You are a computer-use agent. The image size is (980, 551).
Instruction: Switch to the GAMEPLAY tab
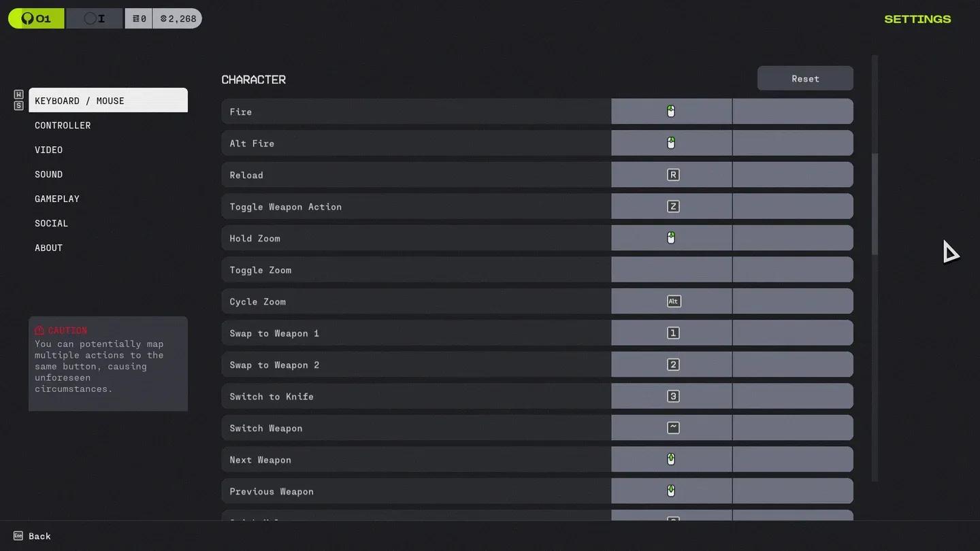click(x=56, y=199)
